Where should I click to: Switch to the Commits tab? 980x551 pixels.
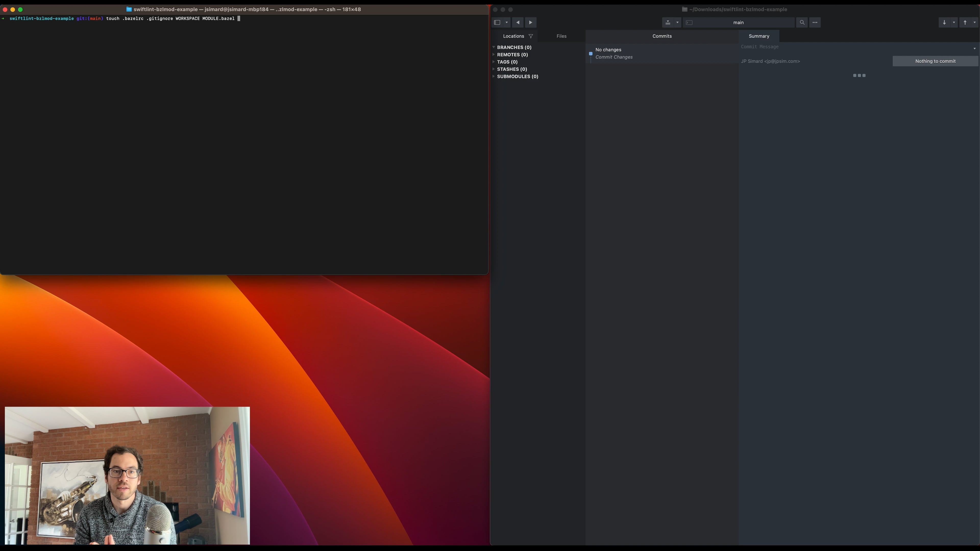[662, 36]
